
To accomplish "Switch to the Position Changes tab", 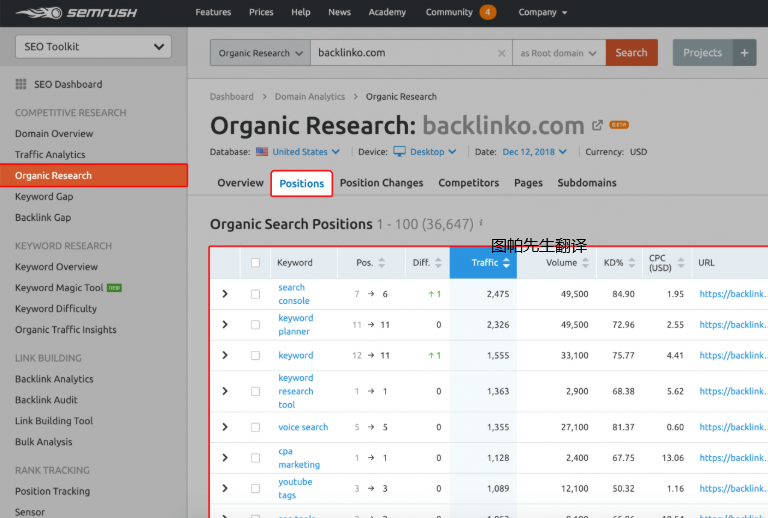I will (x=382, y=183).
